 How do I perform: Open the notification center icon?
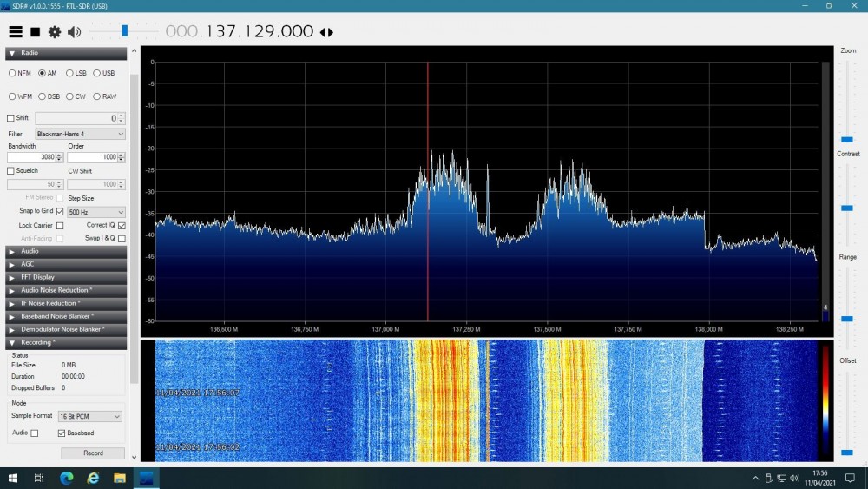851,478
